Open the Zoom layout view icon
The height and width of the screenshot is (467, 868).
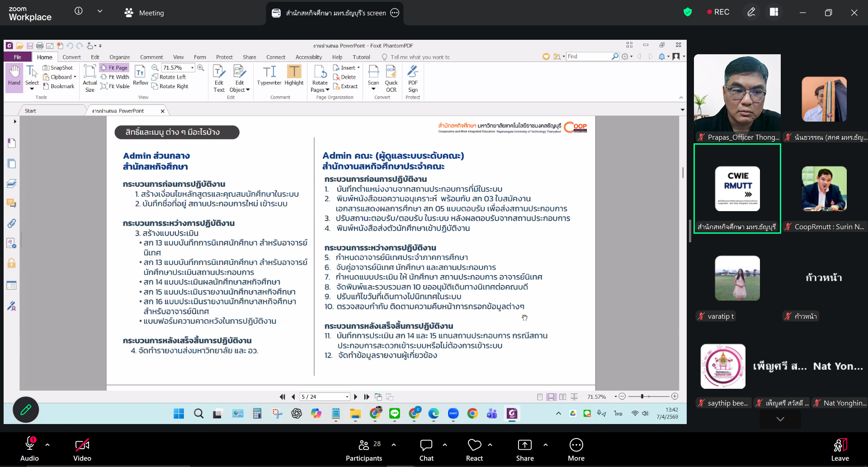click(x=774, y=12)
